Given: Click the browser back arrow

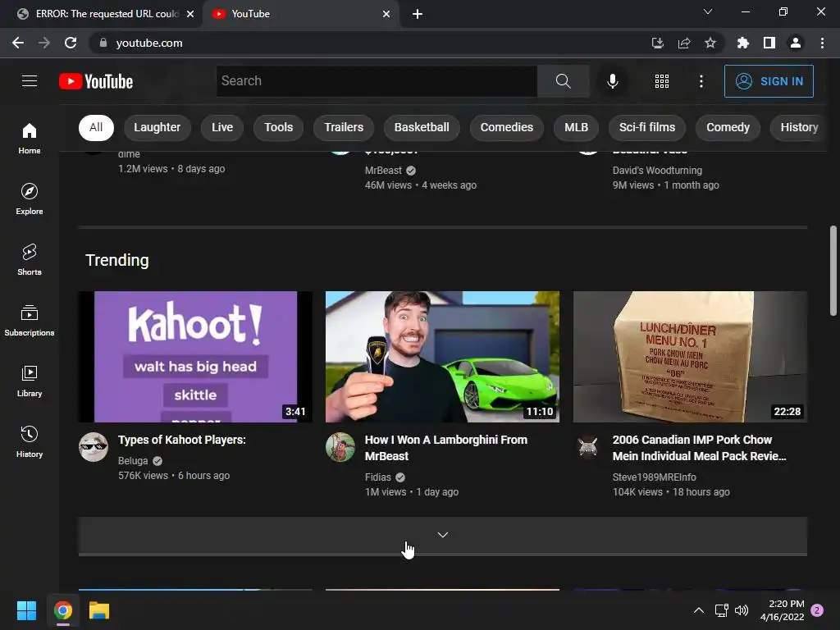Looking at the screenshot, I should (18, 43).
